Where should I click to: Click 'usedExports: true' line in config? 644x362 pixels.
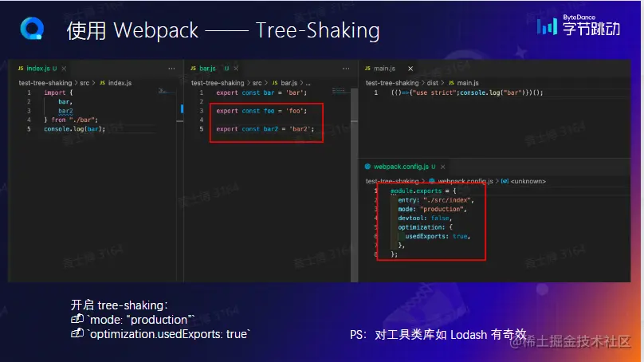[438, 236]
